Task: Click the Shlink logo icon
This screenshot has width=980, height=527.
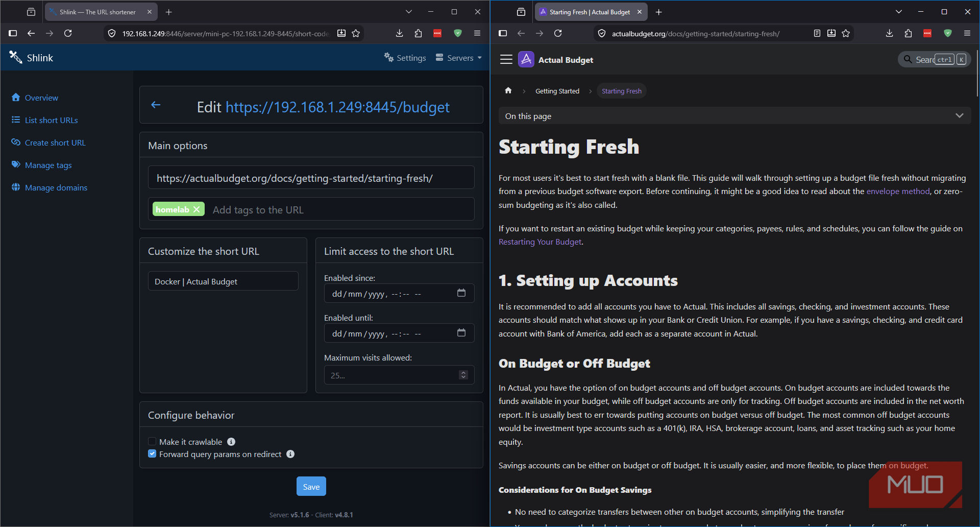Action: click(16, 58)
